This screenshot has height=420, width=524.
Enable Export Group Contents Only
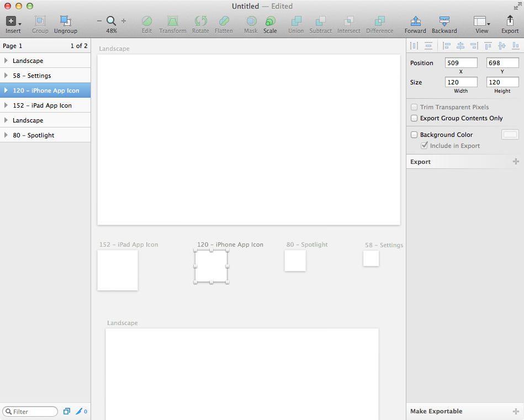(414, 118)
